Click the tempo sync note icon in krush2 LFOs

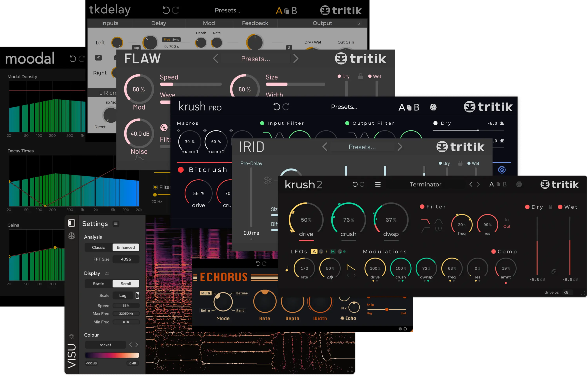(x=287, y=269)
